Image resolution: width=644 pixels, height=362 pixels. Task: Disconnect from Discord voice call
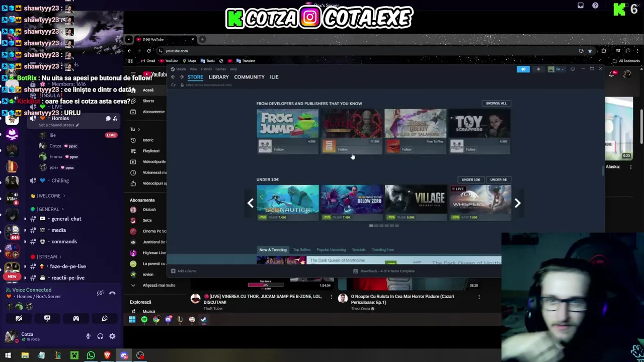[x=112, y=293]
